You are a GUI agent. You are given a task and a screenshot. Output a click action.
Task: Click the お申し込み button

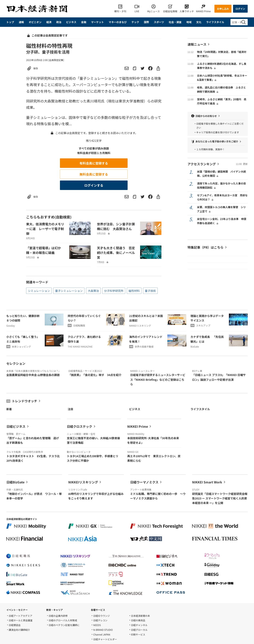pyautogui.click(x=223, y=9)
